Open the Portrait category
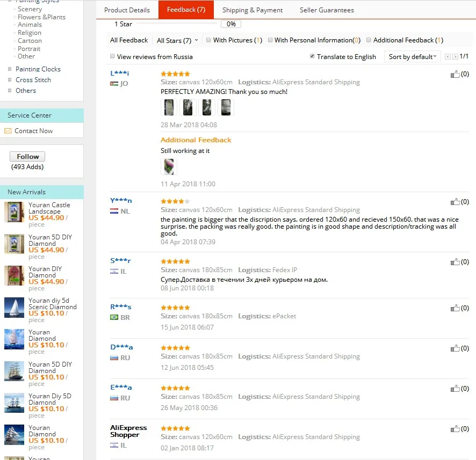This screenshot has width=476, height=460. tap(29, 48)
